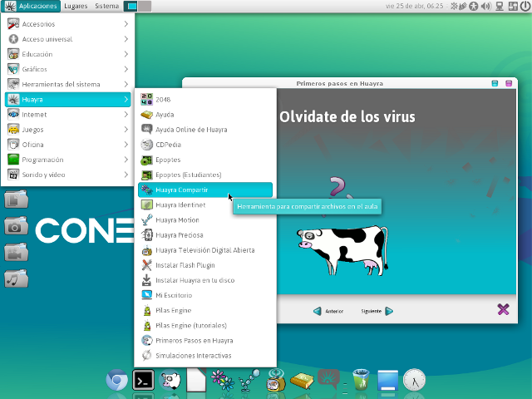Open Ayuda in the Huayra submenu
532x399 pixels.
coord(205,115)
